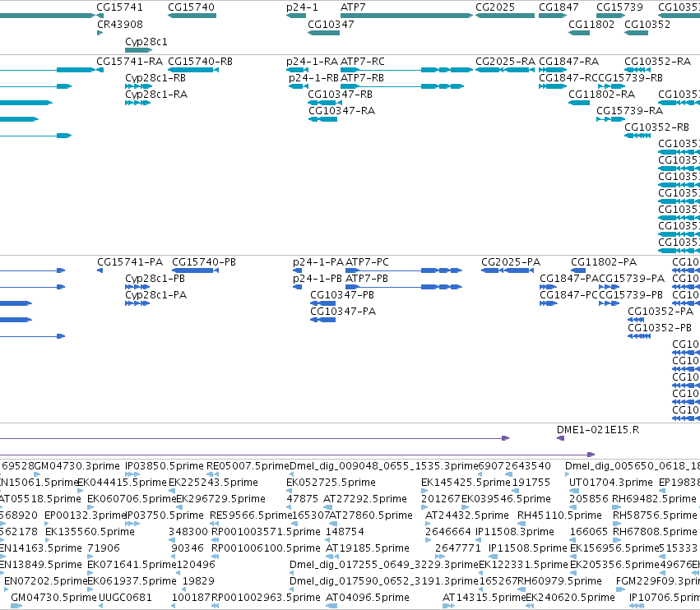Click EST label UT01704.3prime

point(610,483)
